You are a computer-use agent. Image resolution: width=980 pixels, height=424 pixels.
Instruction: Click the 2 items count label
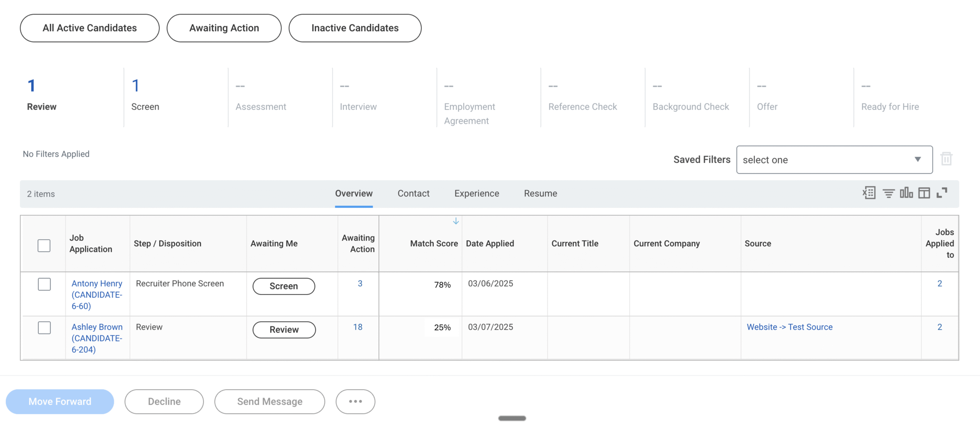[x=41, y=194]
